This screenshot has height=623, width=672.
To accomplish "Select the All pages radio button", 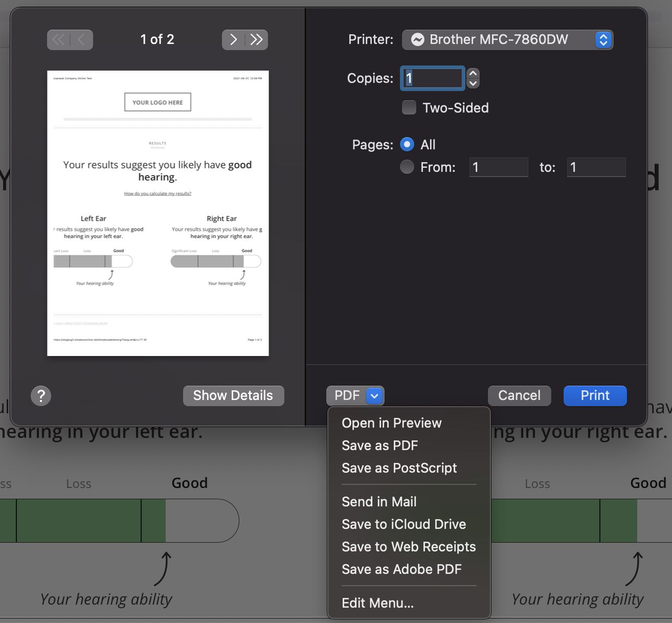I will pyautogui.click(x=407, y=144).
